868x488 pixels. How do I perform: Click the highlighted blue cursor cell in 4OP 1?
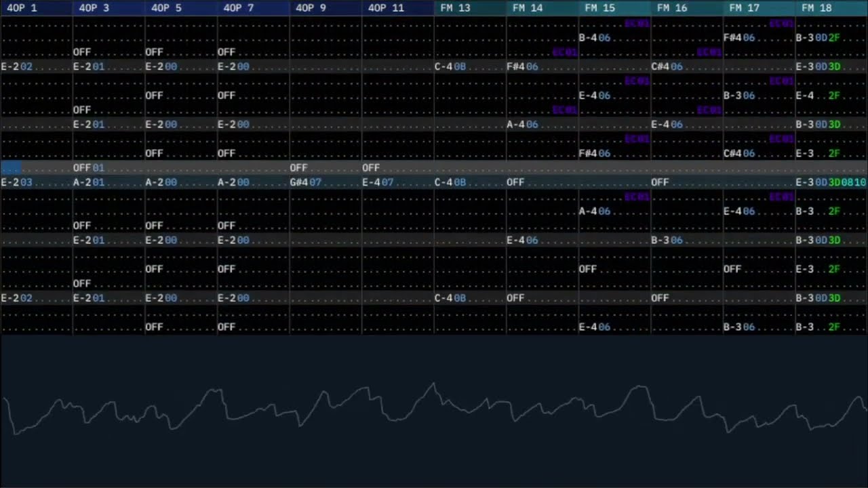(x=11, y=167)
